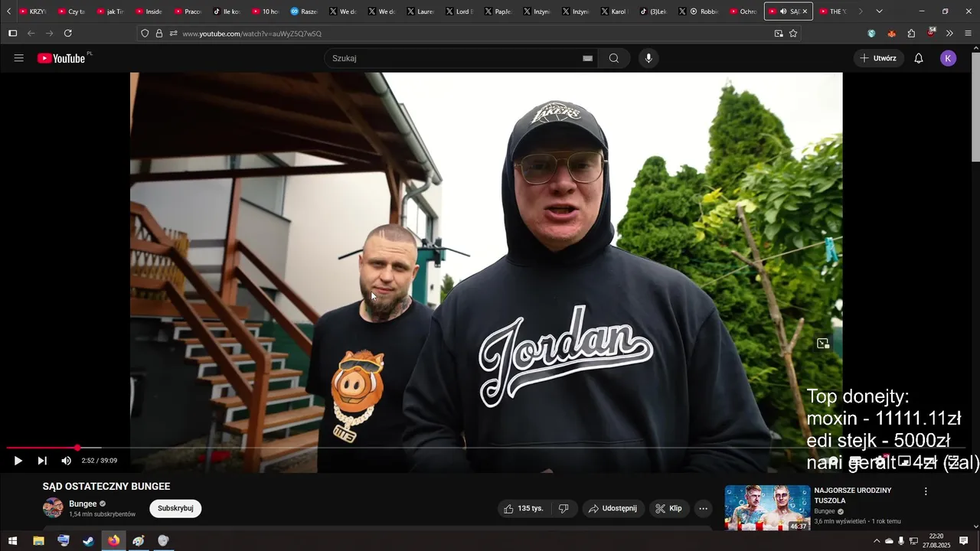Screen dimensions: 980x551
Task: Open Firefox taskbar icon
Action: coord(113,541)
